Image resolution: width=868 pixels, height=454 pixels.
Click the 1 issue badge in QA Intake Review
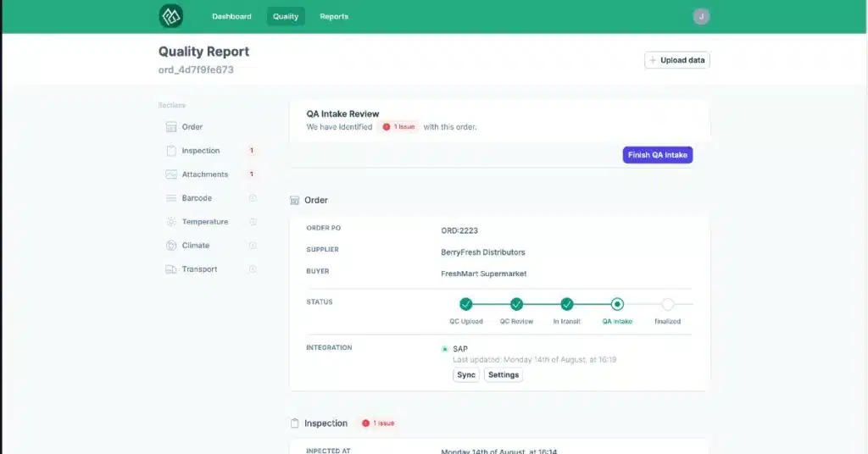pos(398,127)
